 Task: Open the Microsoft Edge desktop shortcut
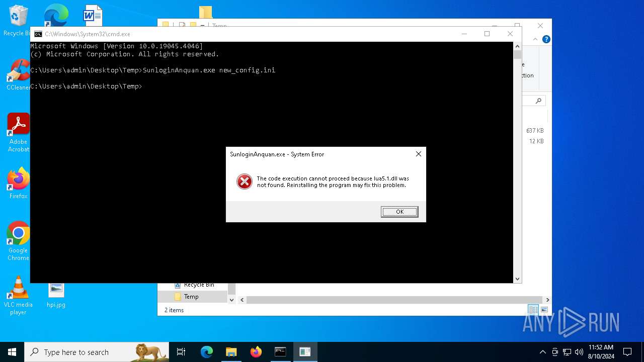click(56, 15)
